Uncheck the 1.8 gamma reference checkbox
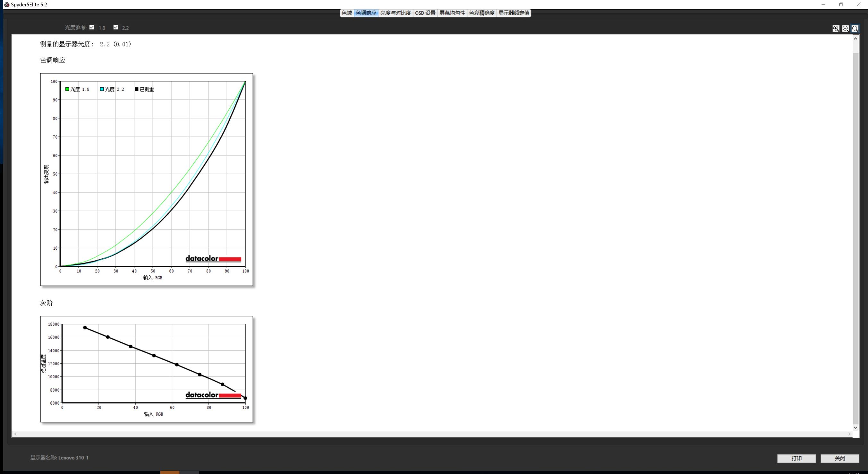 pyautogui.click(x=92, y=27)
